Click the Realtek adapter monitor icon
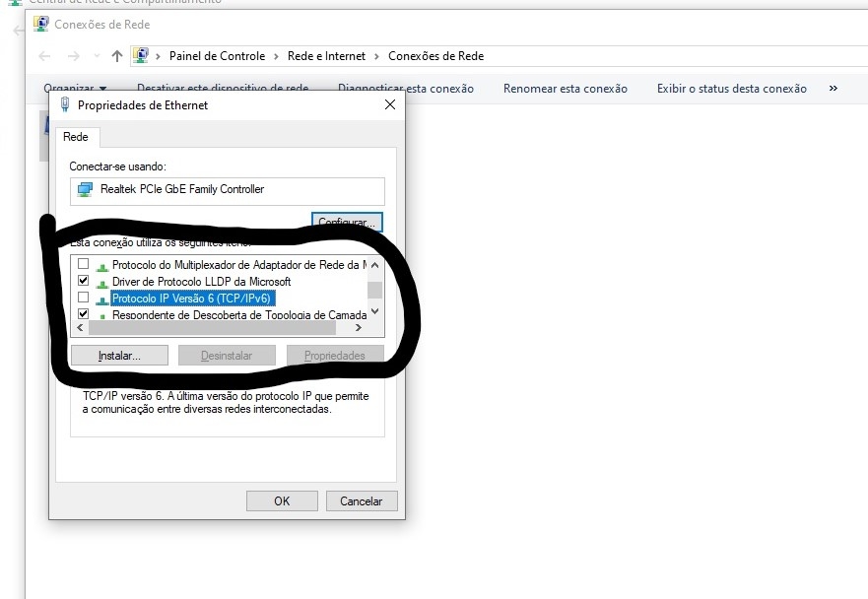This screenshot has height=599, width=868. point(86,189)
